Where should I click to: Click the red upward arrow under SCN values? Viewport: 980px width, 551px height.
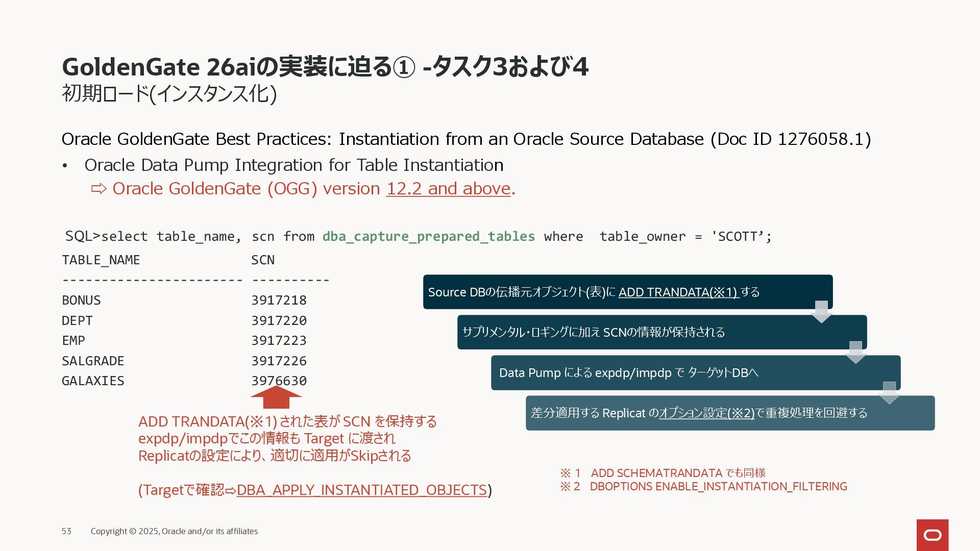(x=276, y=397)
